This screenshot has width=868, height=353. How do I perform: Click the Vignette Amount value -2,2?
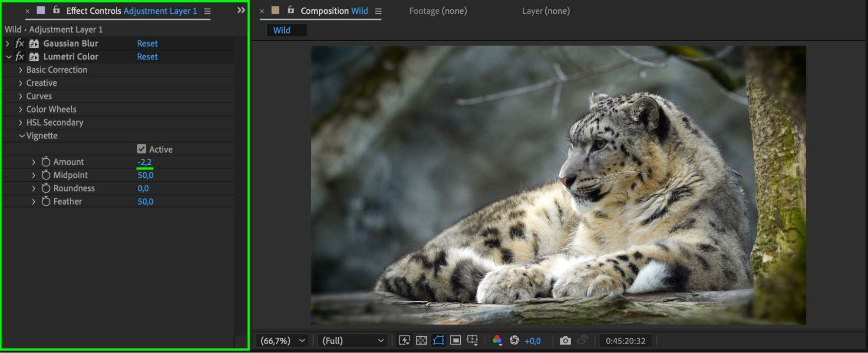145,162
